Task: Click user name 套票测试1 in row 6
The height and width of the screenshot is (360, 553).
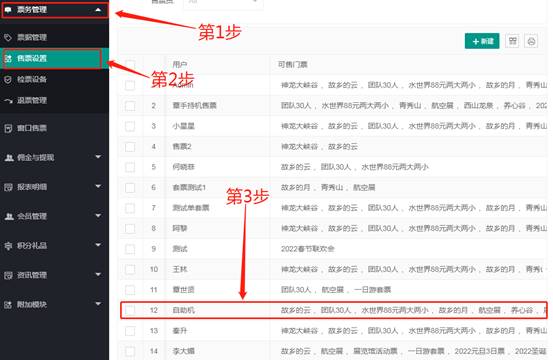Action: click(189, 188)
